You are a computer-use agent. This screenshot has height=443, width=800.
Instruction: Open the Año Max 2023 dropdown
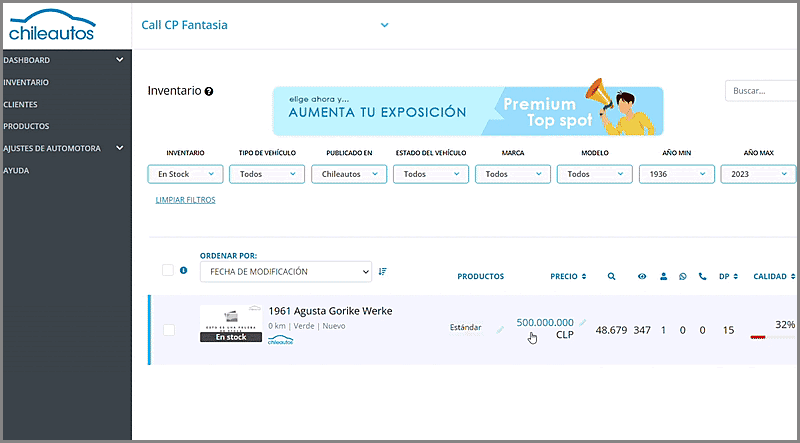(758, 174)
